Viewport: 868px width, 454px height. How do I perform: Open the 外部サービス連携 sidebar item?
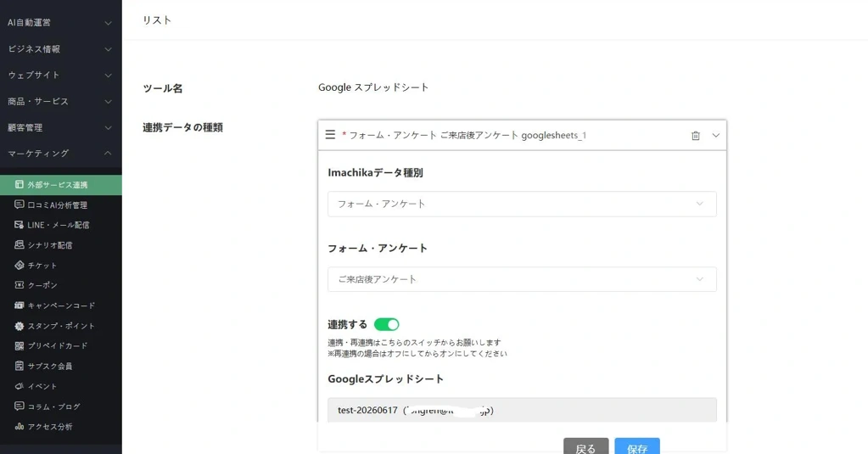[61, 185]
